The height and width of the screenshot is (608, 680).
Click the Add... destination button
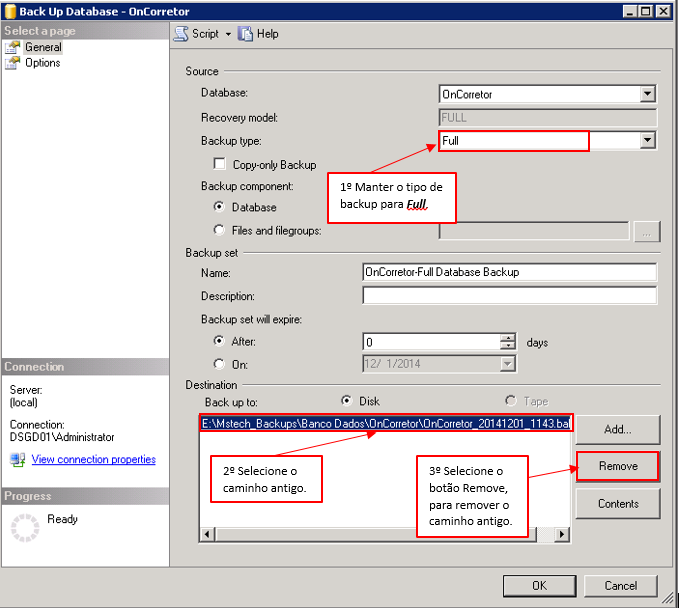point(618,429)
